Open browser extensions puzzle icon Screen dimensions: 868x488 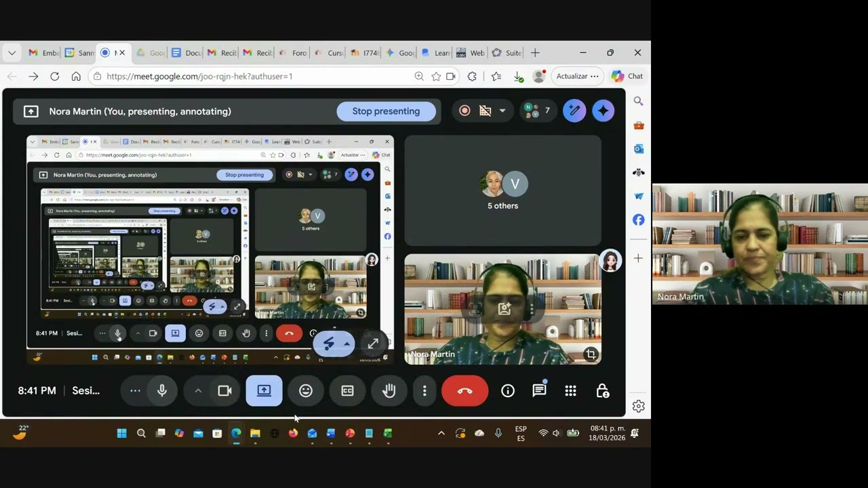[x=472, y=77]
